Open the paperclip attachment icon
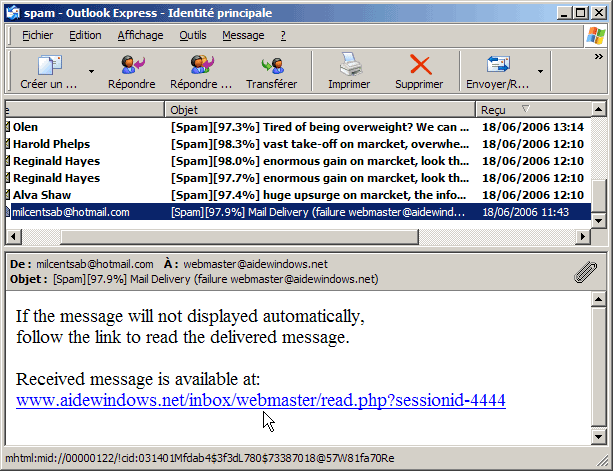Image resolution: width=613 pixels, height=471 pixels. click(585, 271)
